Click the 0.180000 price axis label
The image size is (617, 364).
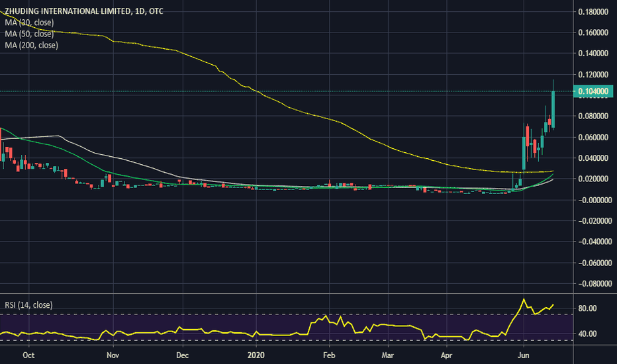(593, 11)
